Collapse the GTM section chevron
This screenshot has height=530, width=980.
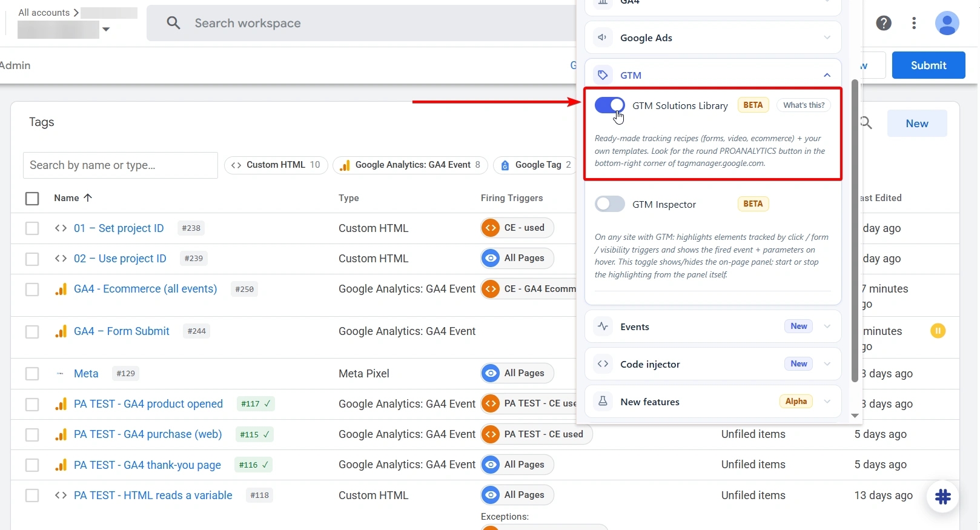click(x=827, y=75)
